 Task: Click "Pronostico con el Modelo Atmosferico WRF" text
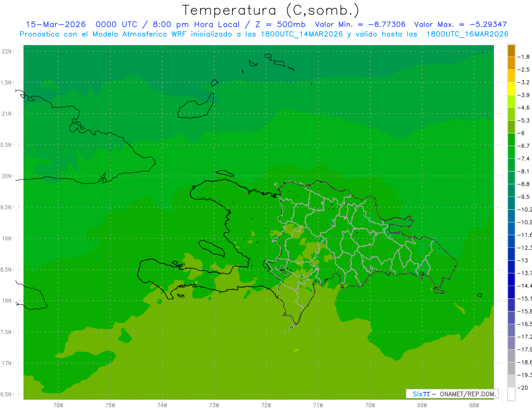(103, 34)
